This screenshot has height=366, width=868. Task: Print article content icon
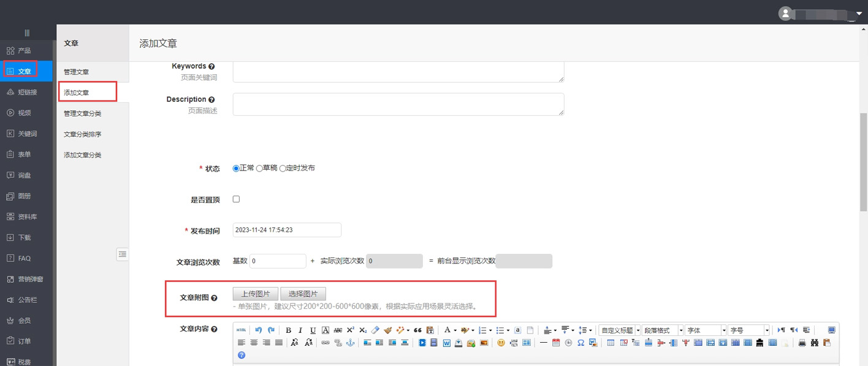click(802, 343)
